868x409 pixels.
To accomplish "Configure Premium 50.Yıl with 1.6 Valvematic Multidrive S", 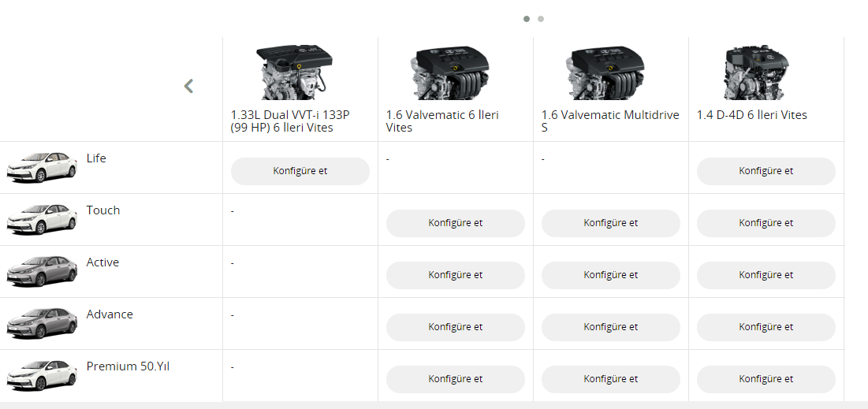I will coord(611,379).
